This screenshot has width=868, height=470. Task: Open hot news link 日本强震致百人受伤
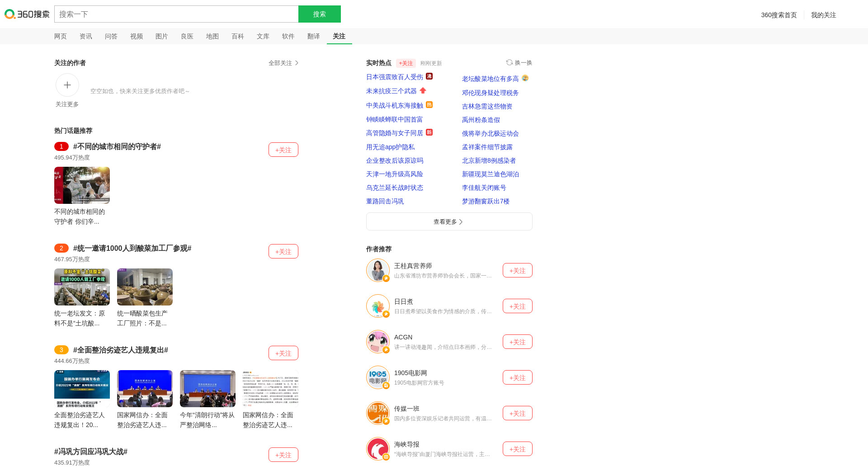pos(394,77)
